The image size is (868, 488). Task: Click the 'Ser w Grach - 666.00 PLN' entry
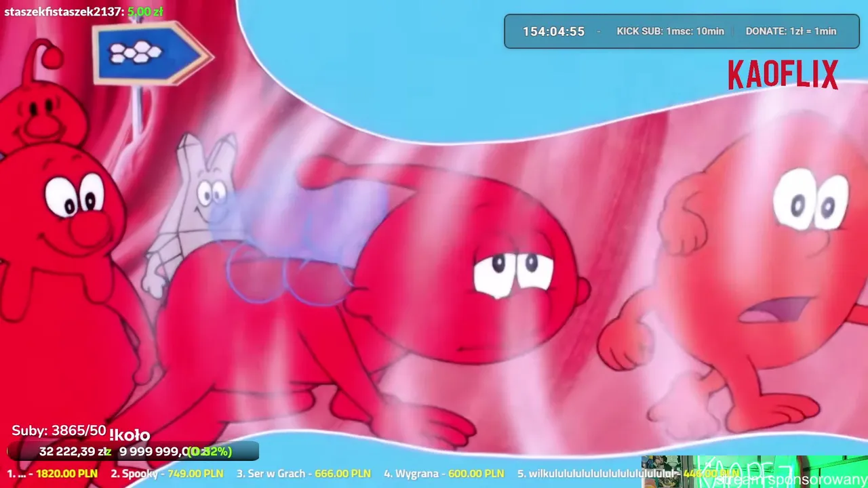tap(303, 474)
